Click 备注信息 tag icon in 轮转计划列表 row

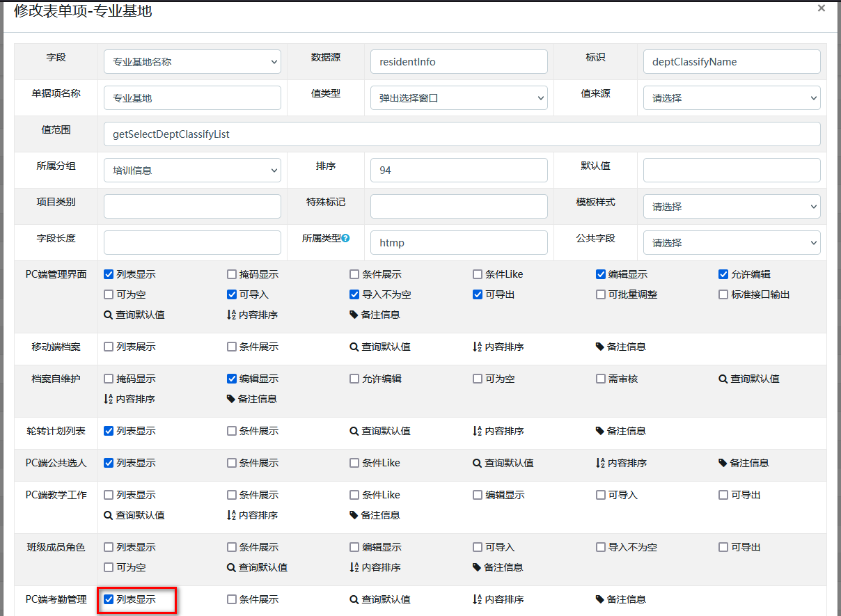click(x=600, y=431)
